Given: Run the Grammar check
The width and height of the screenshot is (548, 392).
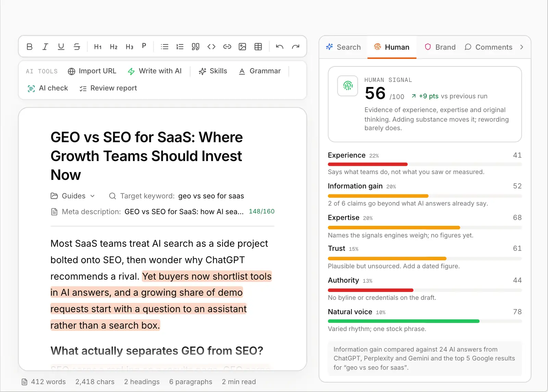Looking at the screenshot, I should click(x=260, y=71).
